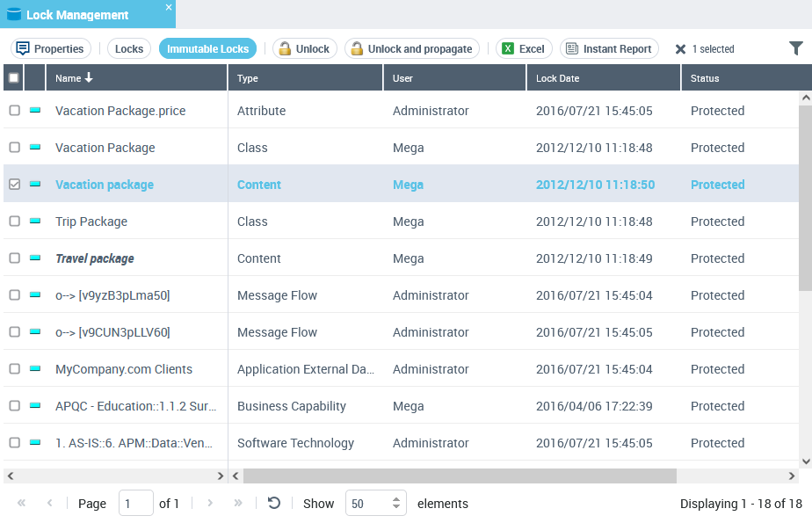Screen dimensions: 812x523
Task: Click Unlock and propagate button
Action: coord(411,49)
